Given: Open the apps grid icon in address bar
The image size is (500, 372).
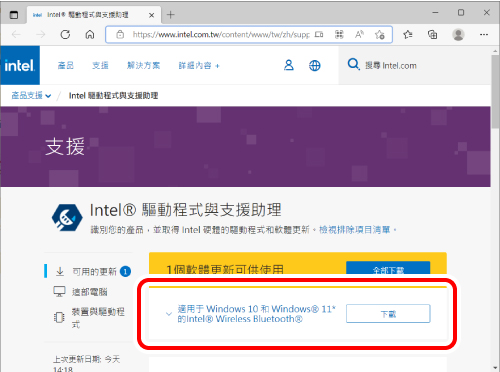Looking at the screenshot, I should click(339, 34).
